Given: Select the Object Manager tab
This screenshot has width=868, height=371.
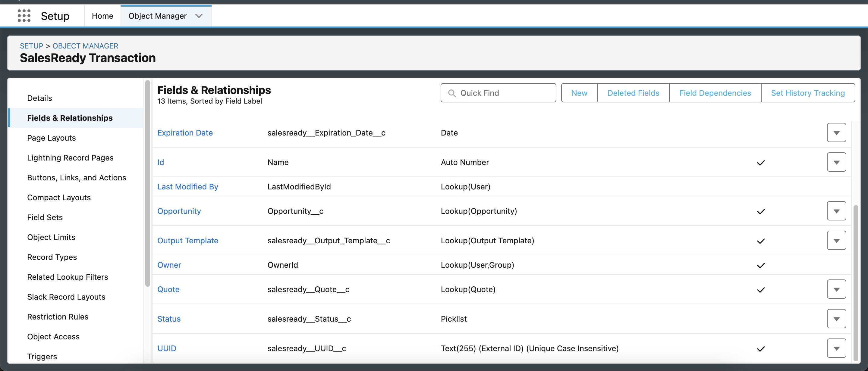Looking at the screenshot, I should (x=158, y=15).
